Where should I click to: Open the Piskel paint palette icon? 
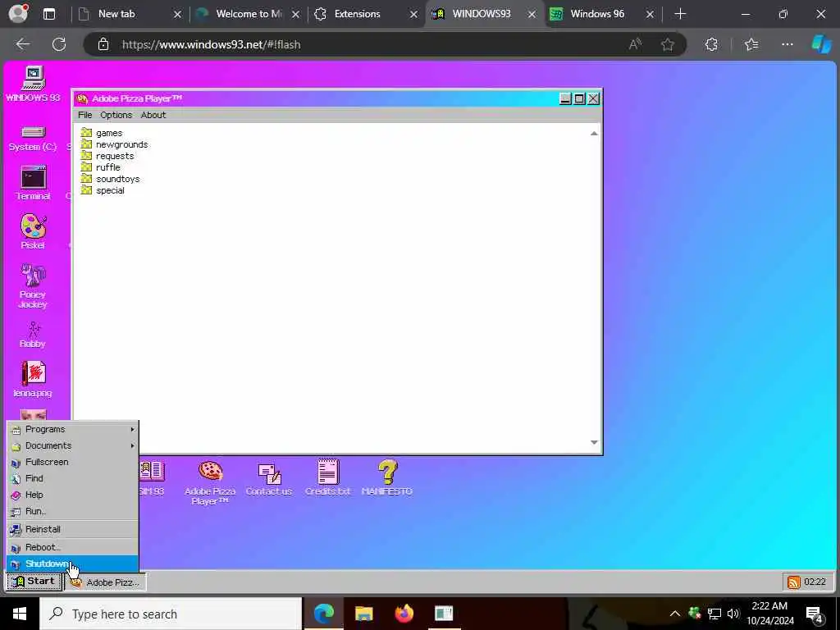point(33,231)
